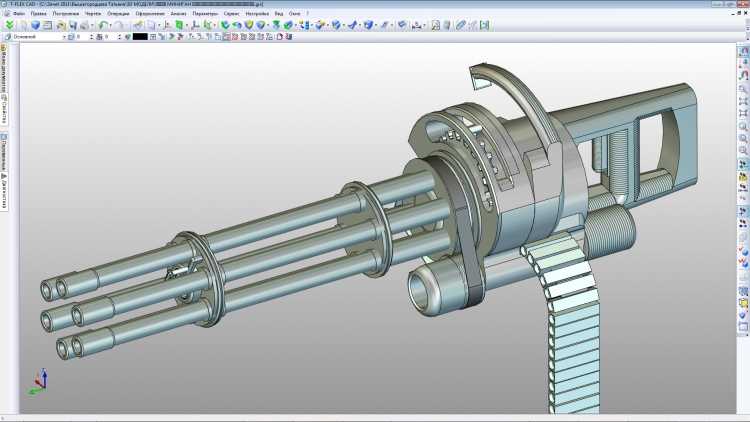Click the ? help menu item
The width and height of the screenshot is (750, 422).
coord(307,14)
